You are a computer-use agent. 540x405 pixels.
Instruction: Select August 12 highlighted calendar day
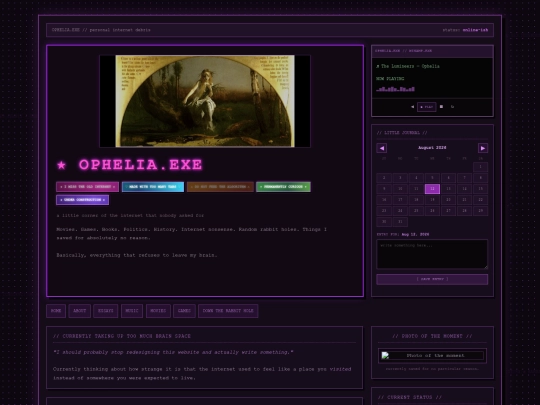tap(432, 189)
